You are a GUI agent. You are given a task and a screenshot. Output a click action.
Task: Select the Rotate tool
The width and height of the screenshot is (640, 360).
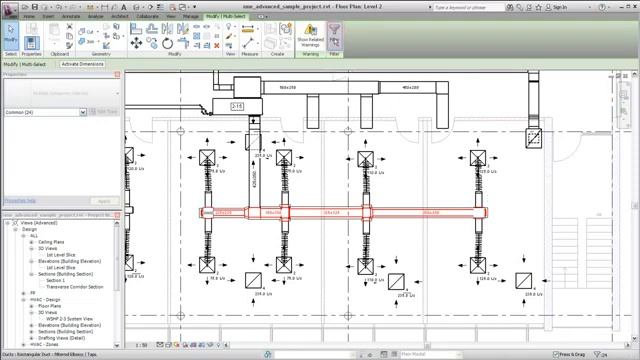click(x=167, y=43)
